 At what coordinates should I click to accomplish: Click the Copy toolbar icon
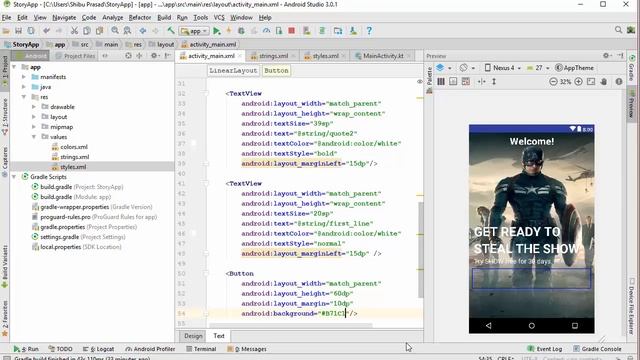(x=87, y=31)
